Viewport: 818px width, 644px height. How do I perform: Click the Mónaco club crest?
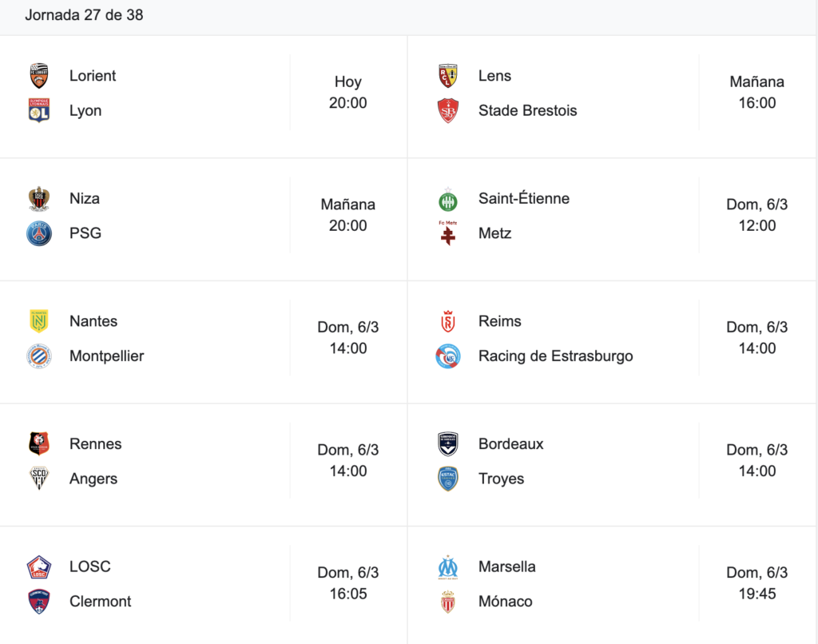(448, 602)
